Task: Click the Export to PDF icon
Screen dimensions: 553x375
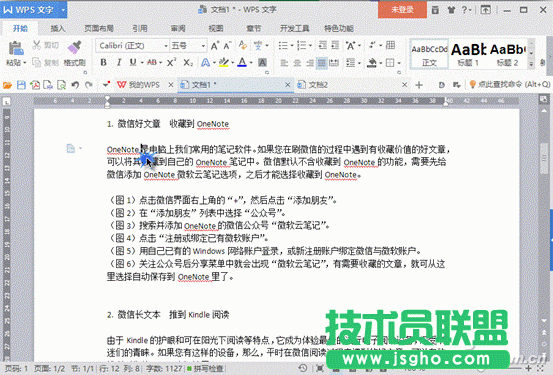Action: (x=35, y=85)
